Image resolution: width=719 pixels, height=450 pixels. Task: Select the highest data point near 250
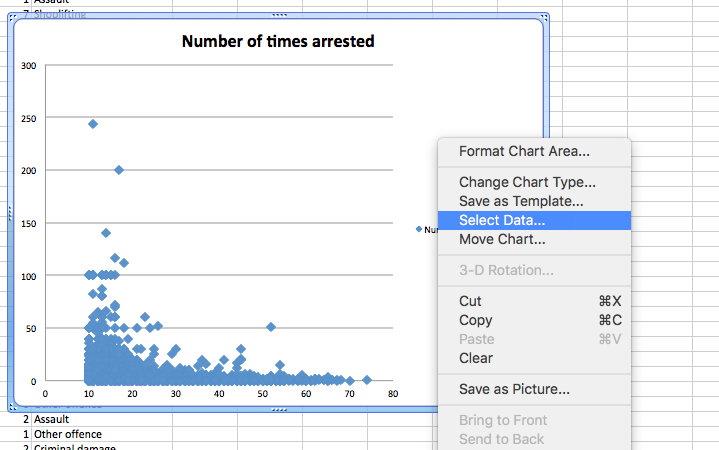point(93,124)
